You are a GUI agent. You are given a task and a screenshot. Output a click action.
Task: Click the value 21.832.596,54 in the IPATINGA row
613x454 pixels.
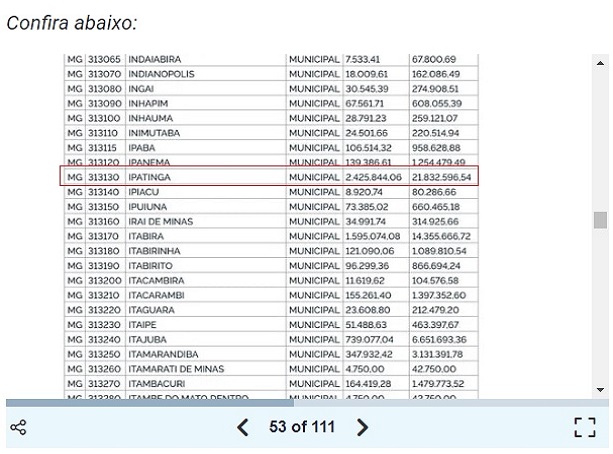[441, 177]
